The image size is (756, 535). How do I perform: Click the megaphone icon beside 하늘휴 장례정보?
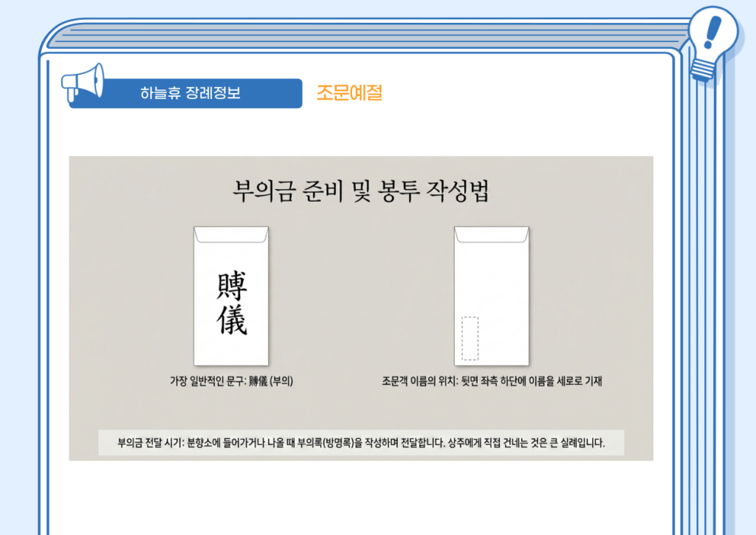[x=83, y=83]
